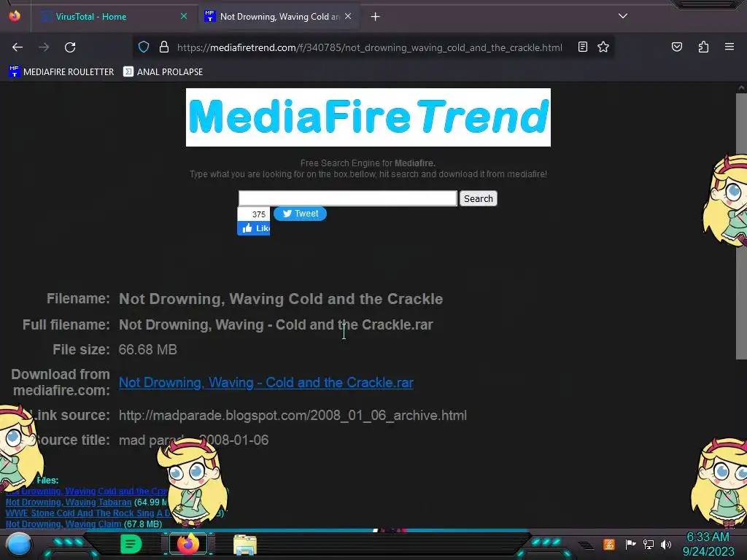Open Not Drowning, Waving Tabaran link
This screenshot has height=560, width=747.
coord(69,502)
